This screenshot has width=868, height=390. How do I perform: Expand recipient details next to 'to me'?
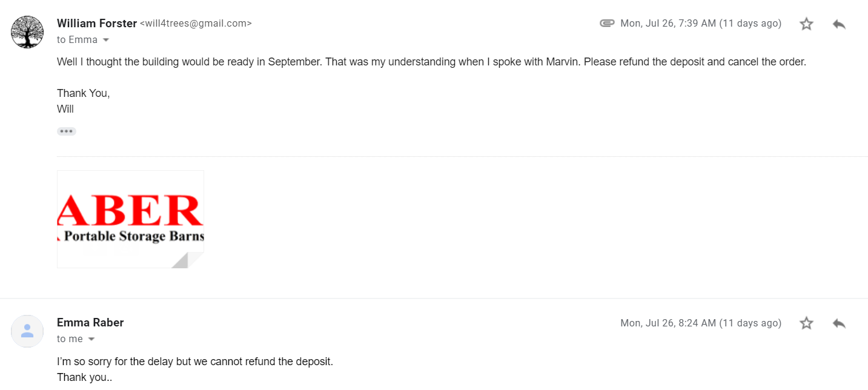[x=91, y=339]
